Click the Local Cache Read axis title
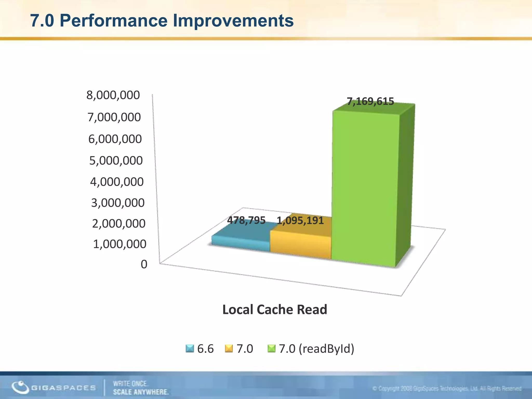This screenshot has height=399, width=532. coord(275,309)
